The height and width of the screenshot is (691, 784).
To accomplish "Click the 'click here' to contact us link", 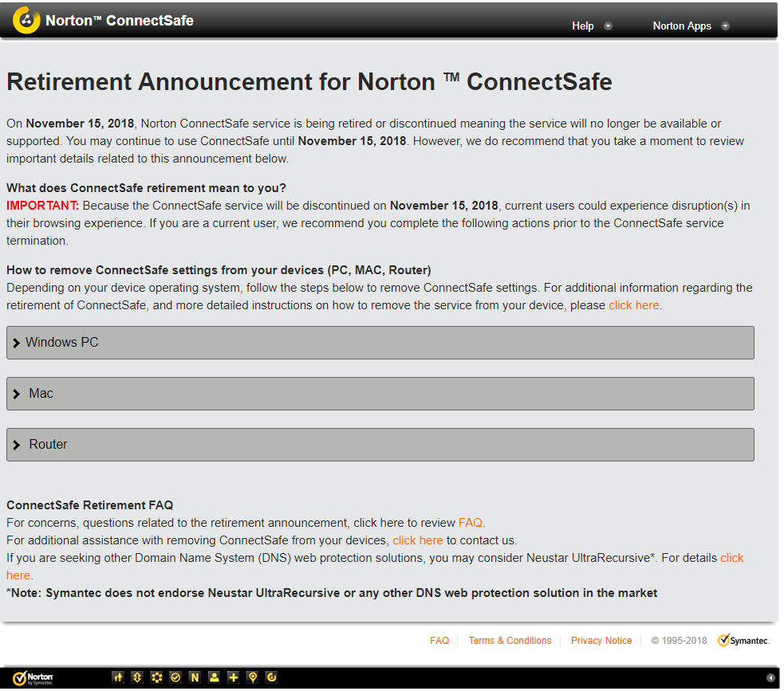I will click(x=417, y=540).
